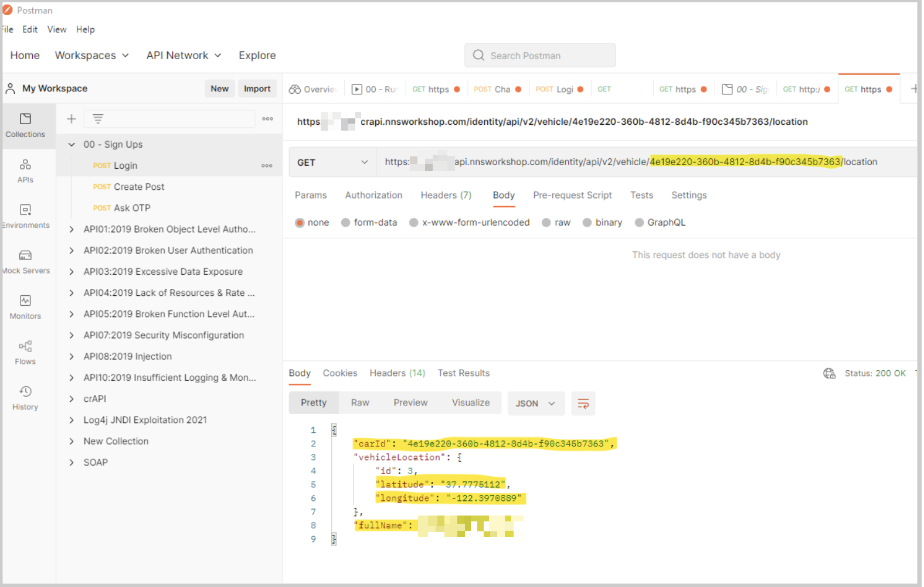
Task: Open the Overview tab
Action: pos(313,89)
